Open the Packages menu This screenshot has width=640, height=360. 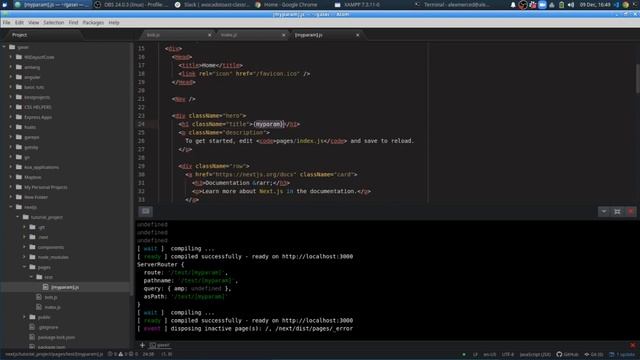tap(93, 22)
